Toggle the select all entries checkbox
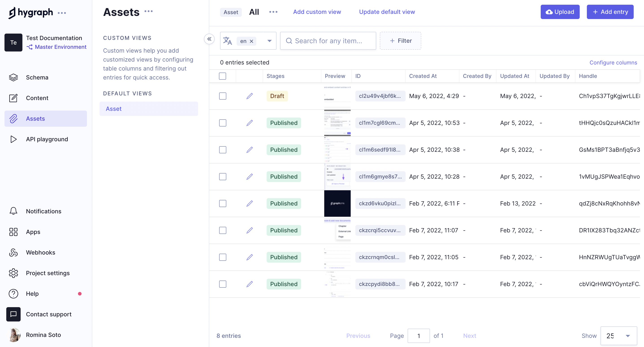644x347 pixels. point(222,76)
